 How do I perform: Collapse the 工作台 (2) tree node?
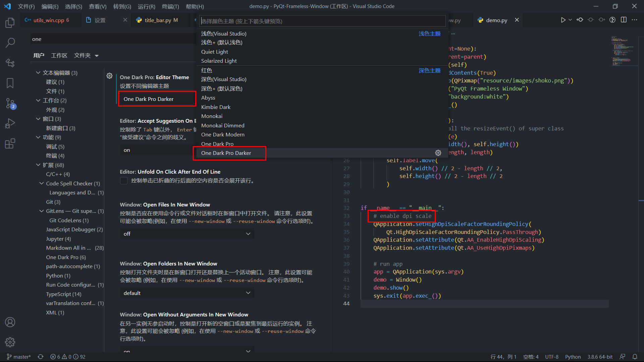coord(38,100)
